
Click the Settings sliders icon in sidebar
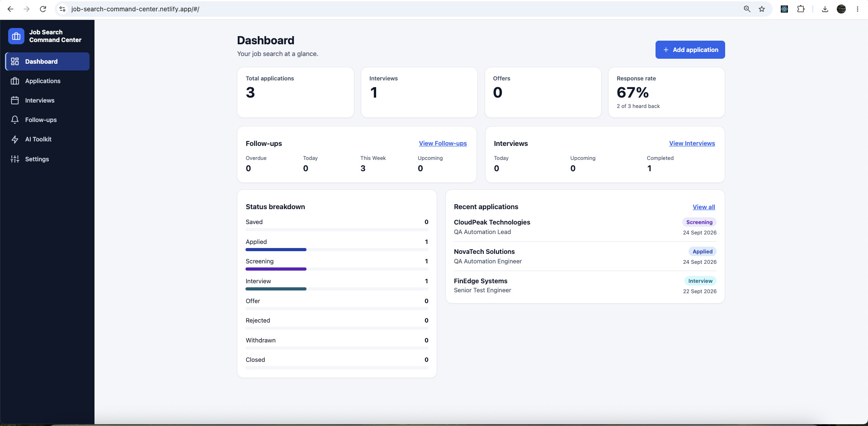pyautogui.click(x=15, y=159)
